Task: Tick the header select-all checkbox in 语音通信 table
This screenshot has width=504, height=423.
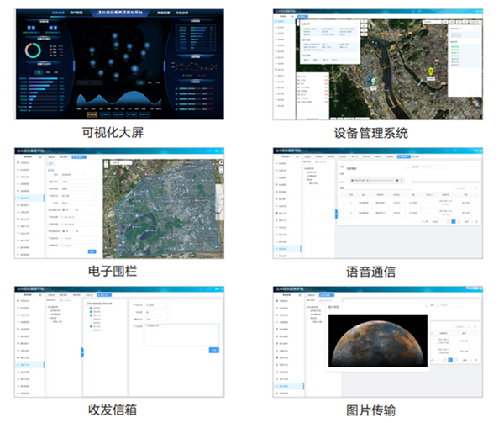Action: [344, 194]
